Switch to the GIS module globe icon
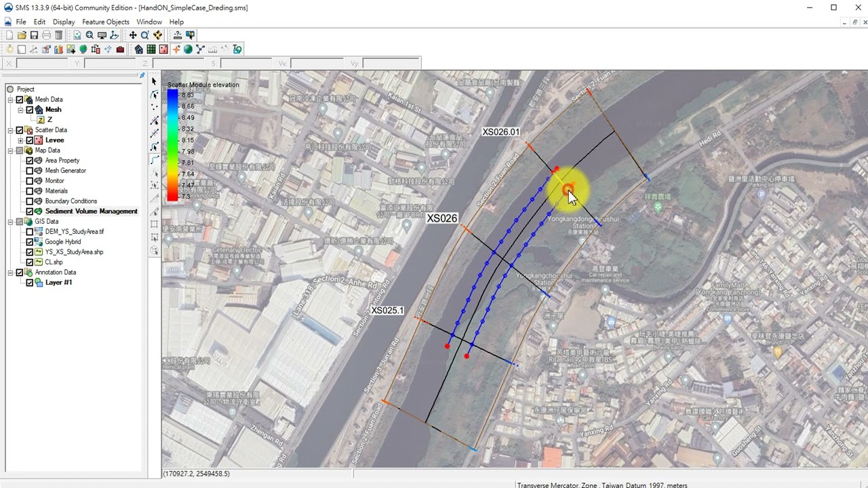The width and height of the screenshot is (868, 488). (x=188, y=49)
